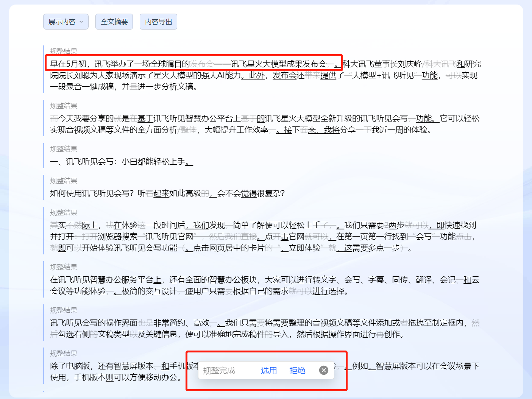Open the 展示内容 dropdown
Image resolution: width=532 pixels, height=399 pixels.
(66, 22)
